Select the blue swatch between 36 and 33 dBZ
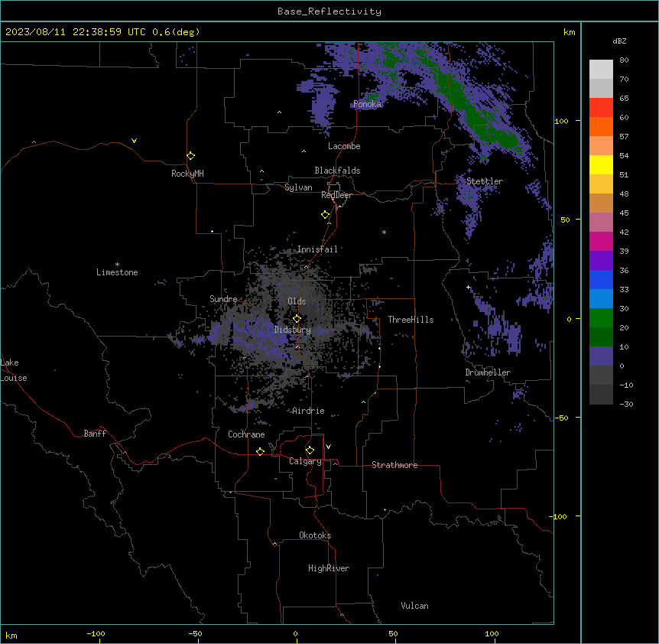The width and height of the screenshot is (659, 644). tap(601, 279)
